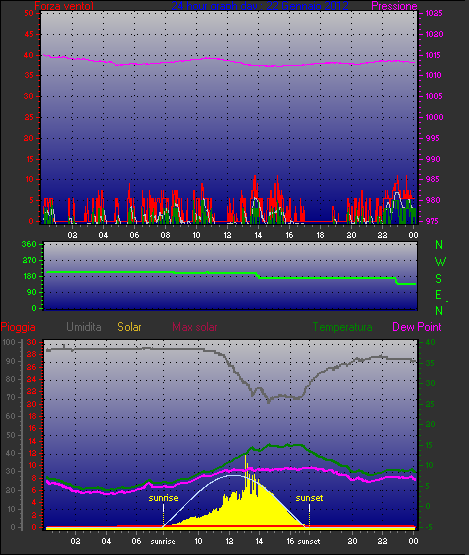This screenshot has width=469, height=555.
Task: Click the Max solar legend label
Action: coord(195,327)
